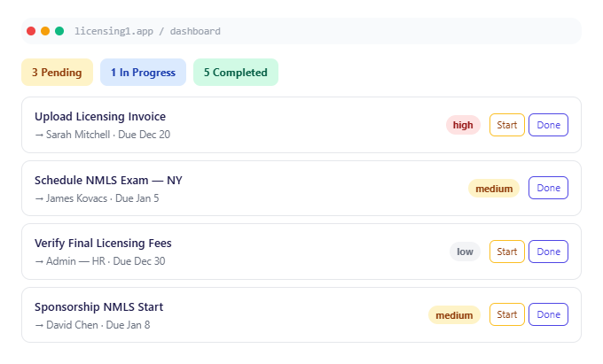Click the James Kovacs · Due Jan 5 line
This screenshot has width=603, height=364.
(97, 198)
